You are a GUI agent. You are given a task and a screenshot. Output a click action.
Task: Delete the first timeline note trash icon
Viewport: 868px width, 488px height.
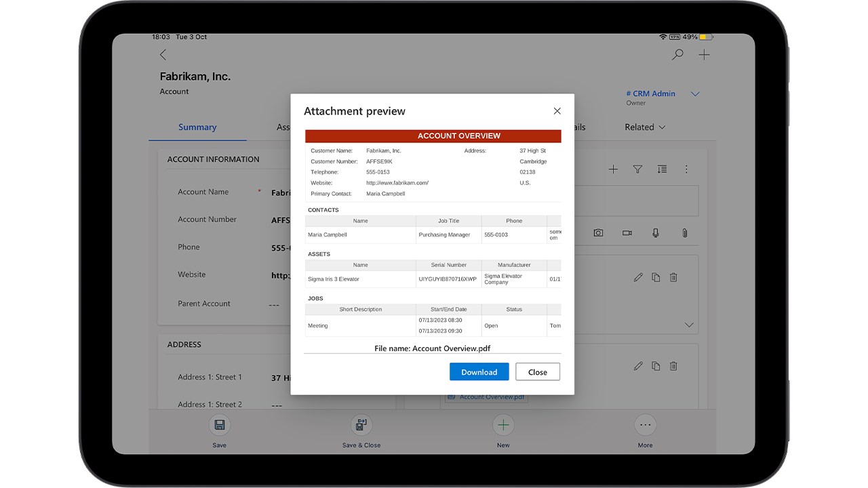click(673, 277)
